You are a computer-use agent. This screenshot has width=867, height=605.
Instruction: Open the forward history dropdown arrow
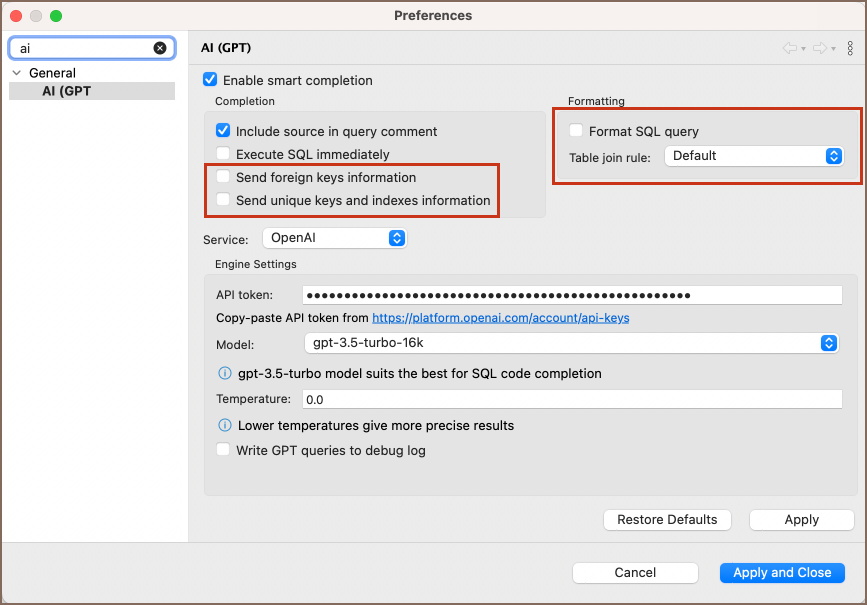click(833, 49)
